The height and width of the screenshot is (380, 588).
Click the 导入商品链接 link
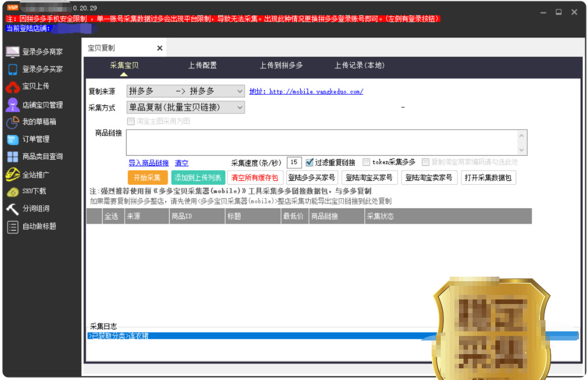[x=148, y=163]
